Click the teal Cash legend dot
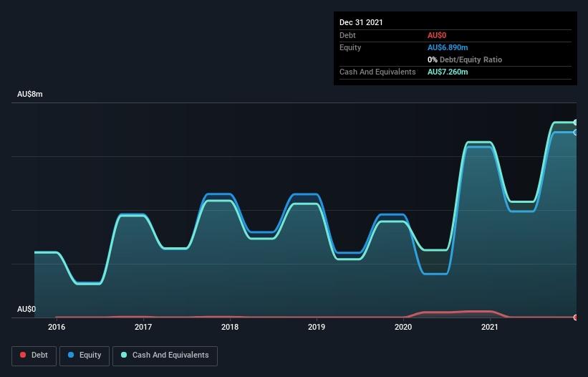588x377 pixels. [x=124, y=355]
